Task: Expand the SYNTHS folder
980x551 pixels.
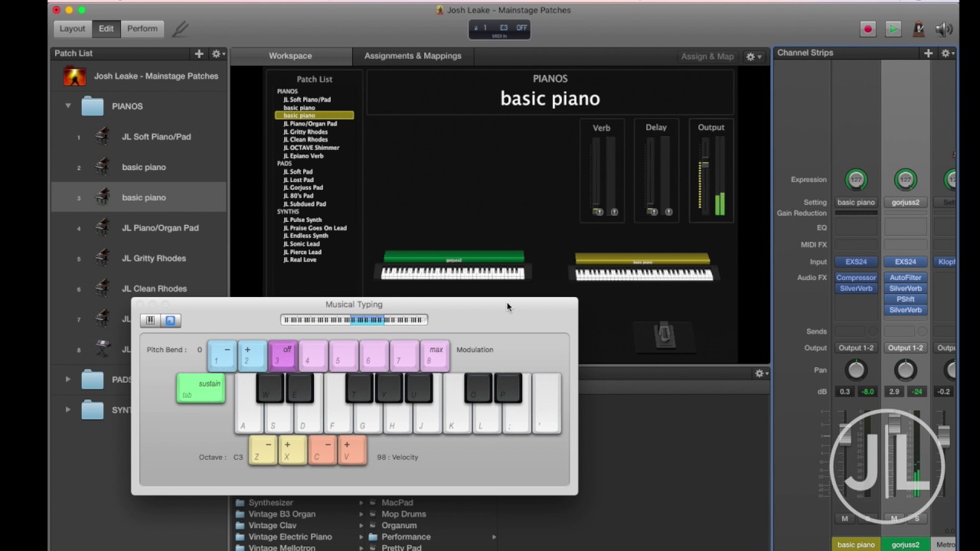Action: point(68,409)
